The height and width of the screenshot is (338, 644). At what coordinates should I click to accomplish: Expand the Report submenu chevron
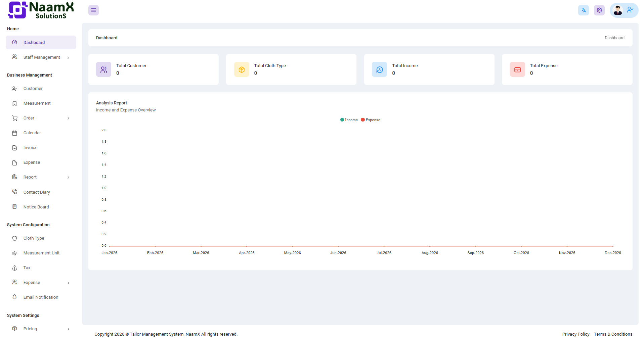[x=68, y=178]
